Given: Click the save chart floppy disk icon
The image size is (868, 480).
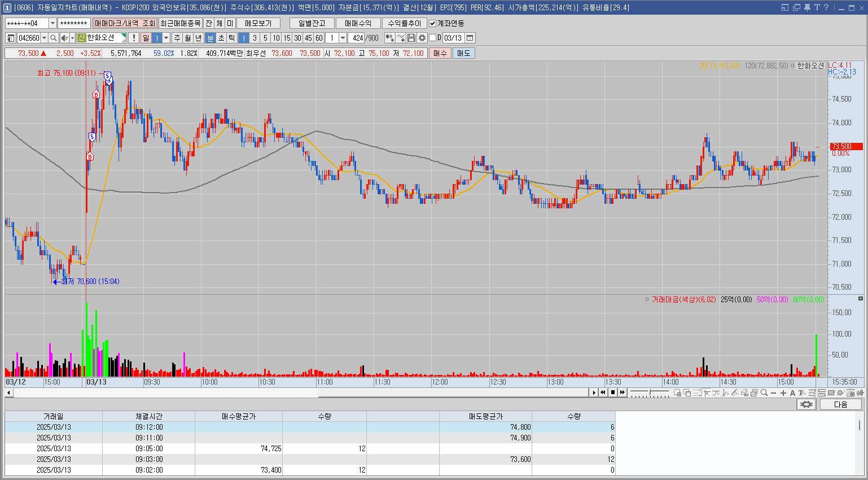Looking at the screenshot, I should 411,38.
